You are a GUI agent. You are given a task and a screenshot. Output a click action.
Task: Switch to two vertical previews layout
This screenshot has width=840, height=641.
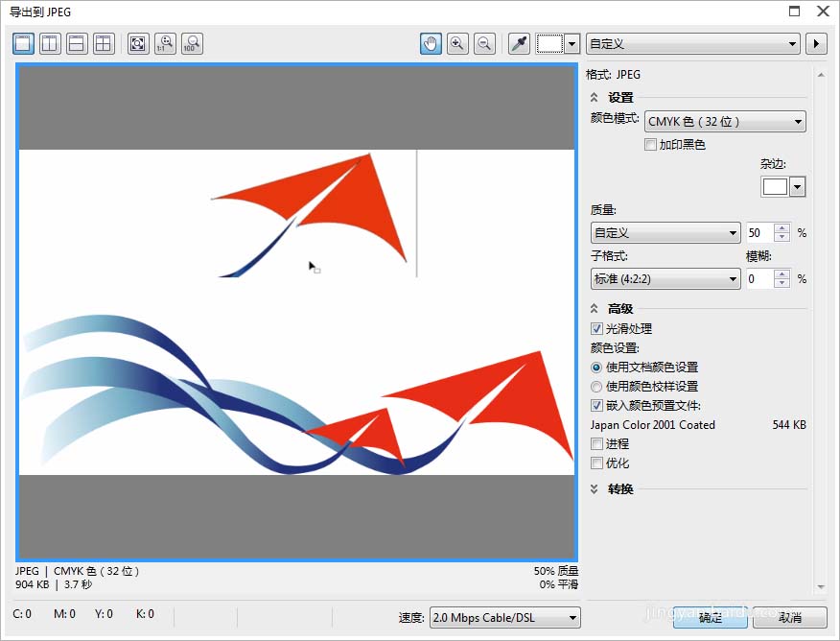[51, 43]
